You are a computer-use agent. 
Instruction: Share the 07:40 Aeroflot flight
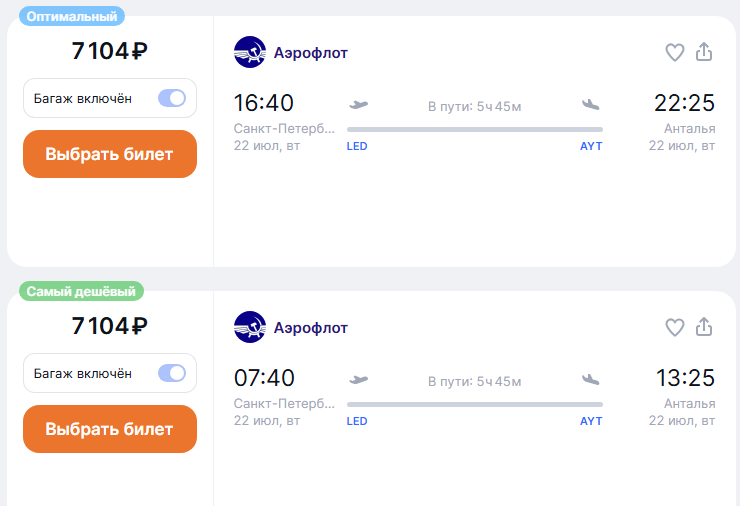pos(704,327)
